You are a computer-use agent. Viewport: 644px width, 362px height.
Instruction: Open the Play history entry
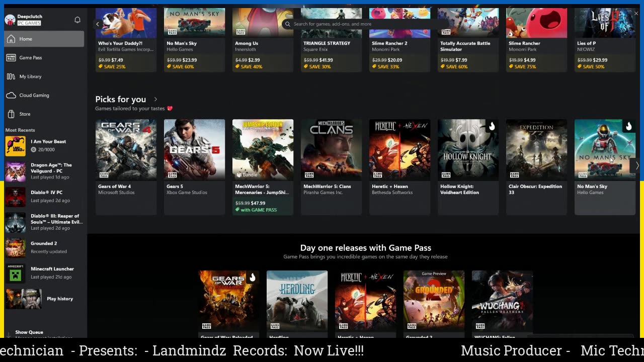pos(44,299)
